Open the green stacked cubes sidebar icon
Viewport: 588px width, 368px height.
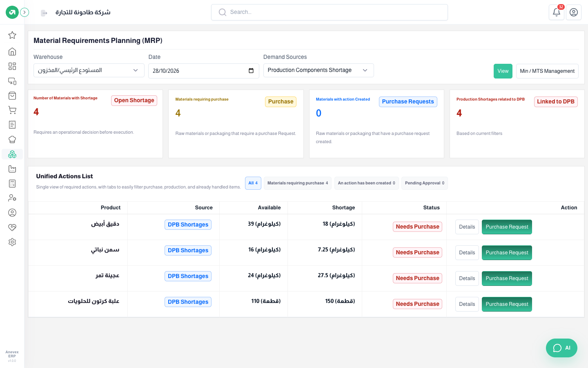point(12,154)
